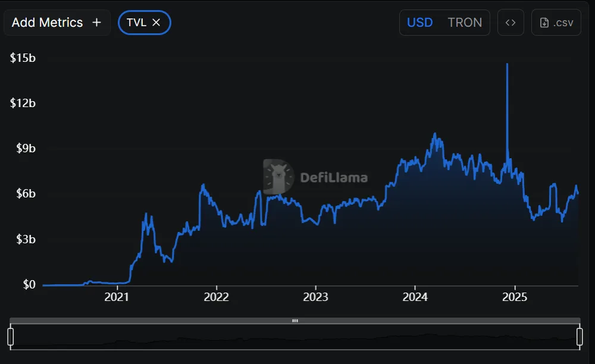
Task: Click the $0 y-axis label
Action: [29, 285]
